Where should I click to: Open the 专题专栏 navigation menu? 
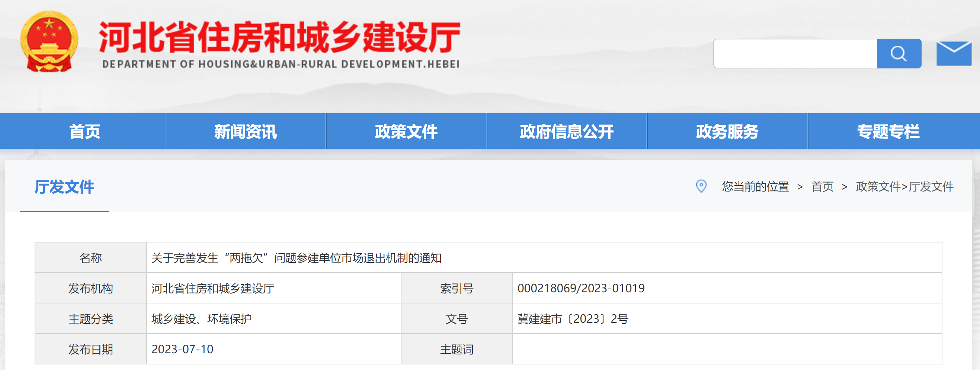click(888, 132)
